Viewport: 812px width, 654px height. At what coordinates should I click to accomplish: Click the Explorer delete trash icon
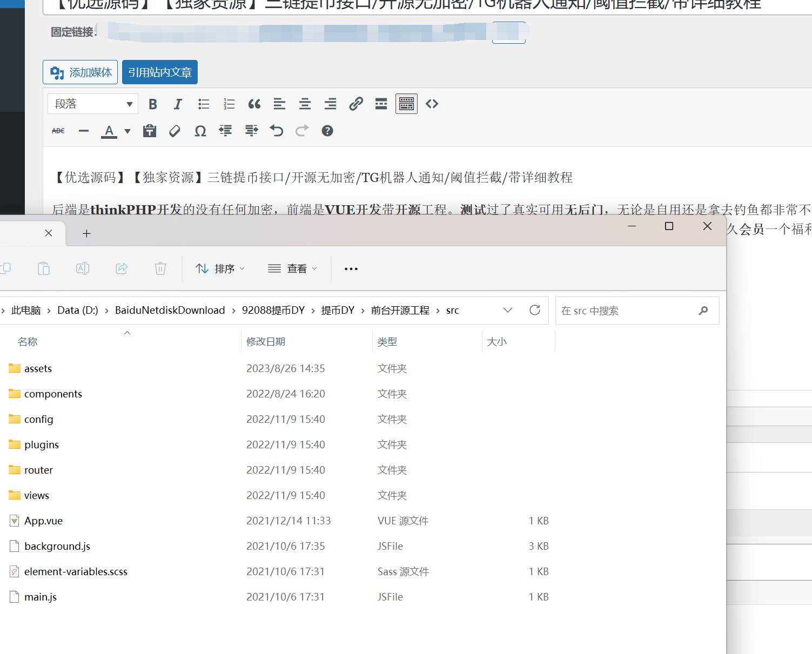coord(160,268)
